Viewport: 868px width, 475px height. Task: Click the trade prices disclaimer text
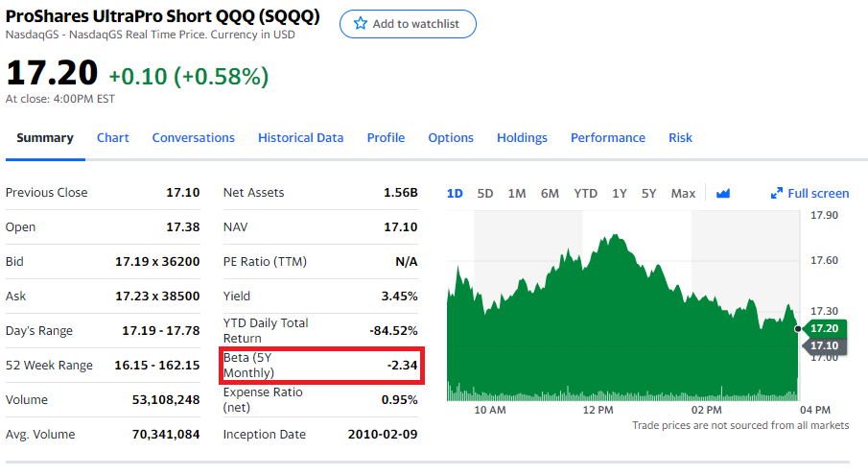tap(740, 425)
